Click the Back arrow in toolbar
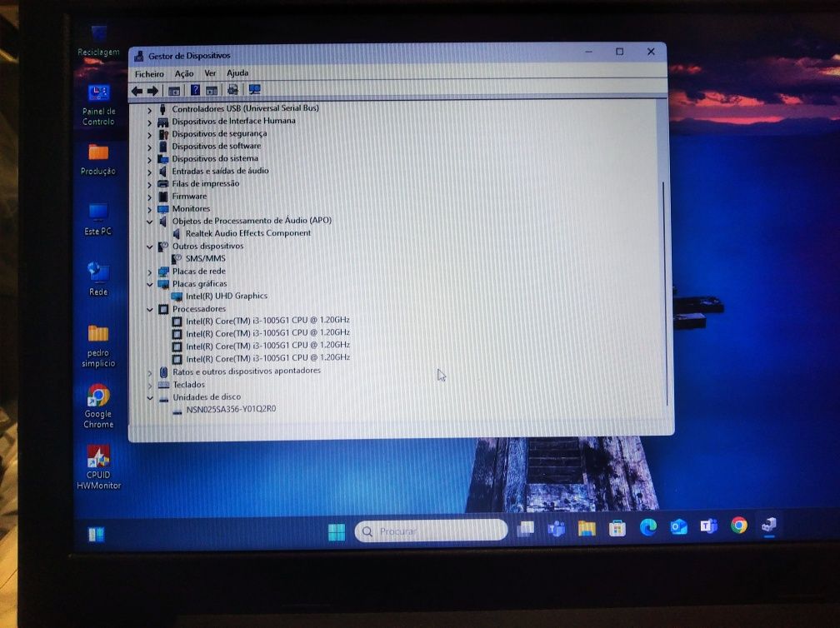Viewport: 840px width, 628px height. click(x=137, y=91)
